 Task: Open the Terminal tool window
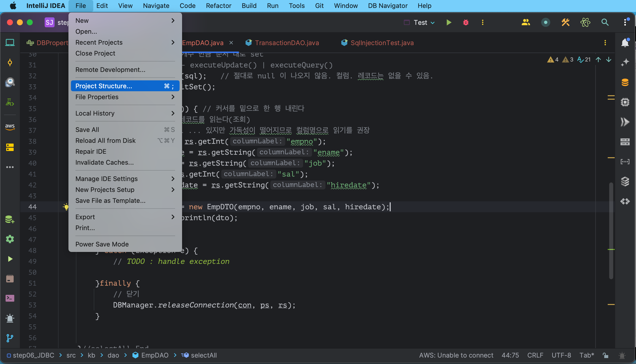[10, 298]
